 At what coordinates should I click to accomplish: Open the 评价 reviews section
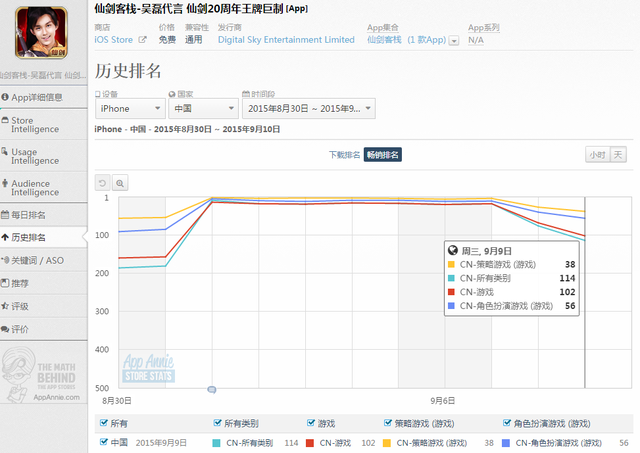(x=20, y=329)
